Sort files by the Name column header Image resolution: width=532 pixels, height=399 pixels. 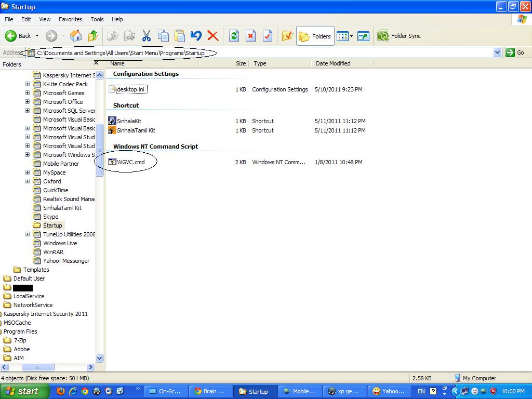click(x=153, y=63)
